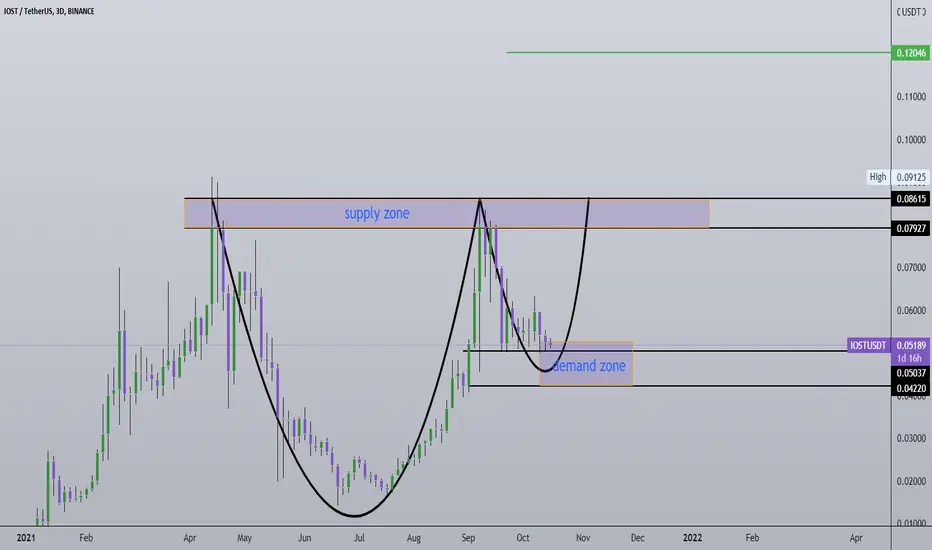Click the 0.02000 price axis value

(x=911, y=481)
